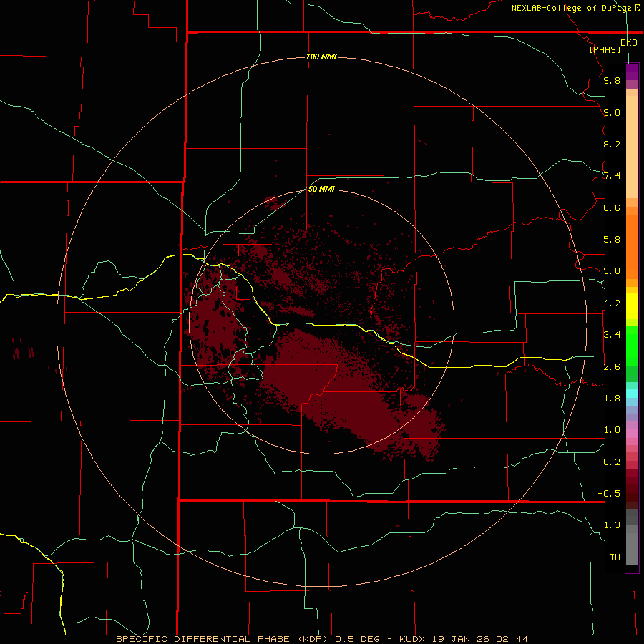
Task: Click the cyan band of color scale
Action: [x=632, y=394]
